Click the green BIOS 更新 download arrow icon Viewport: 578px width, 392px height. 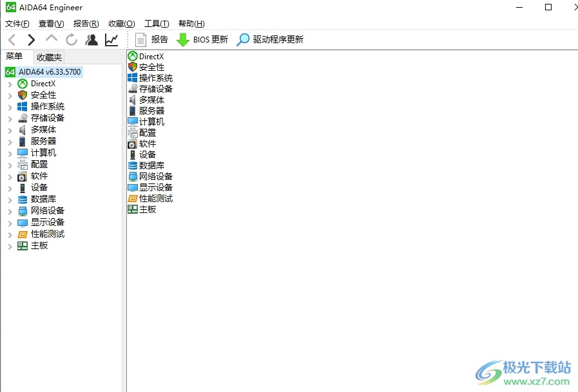pyautogui.click(x=183, y=40)
